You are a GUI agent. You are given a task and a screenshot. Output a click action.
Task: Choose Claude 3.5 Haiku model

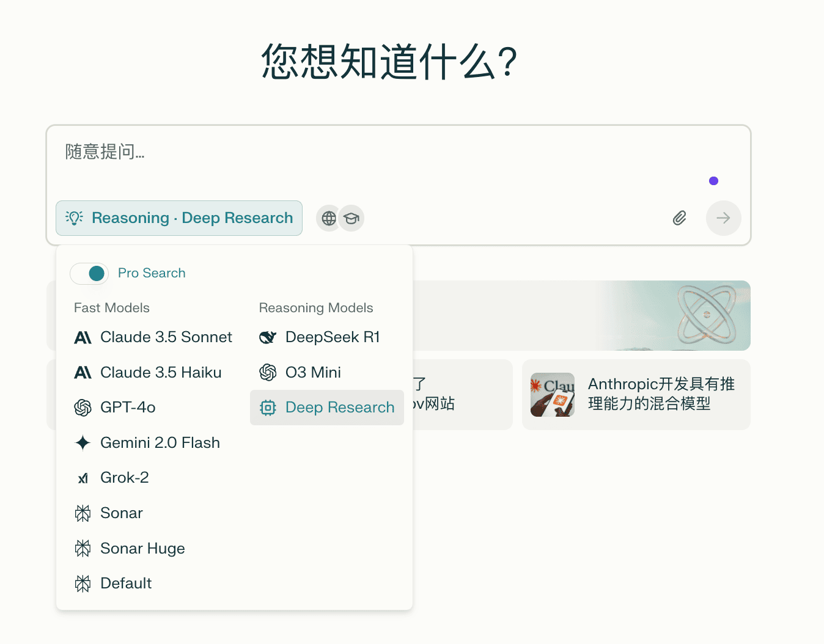pyautogui.click(x=153, y=373)
